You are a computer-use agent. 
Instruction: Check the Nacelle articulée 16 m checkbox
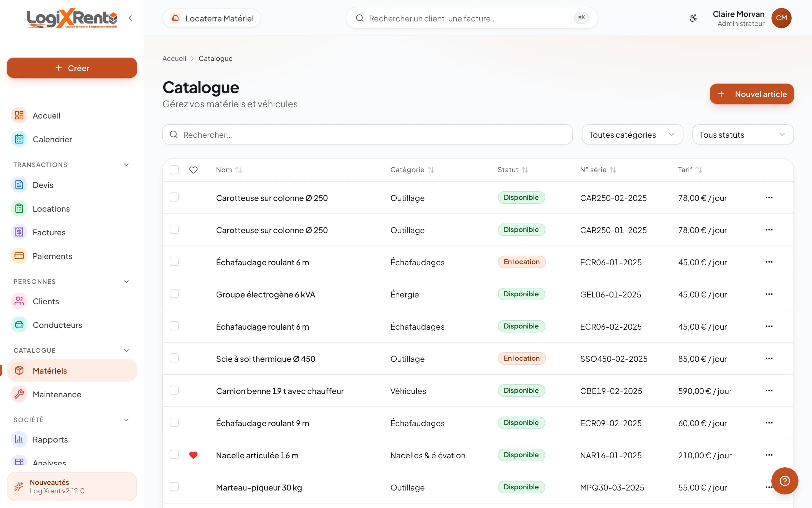click(174, 455)
